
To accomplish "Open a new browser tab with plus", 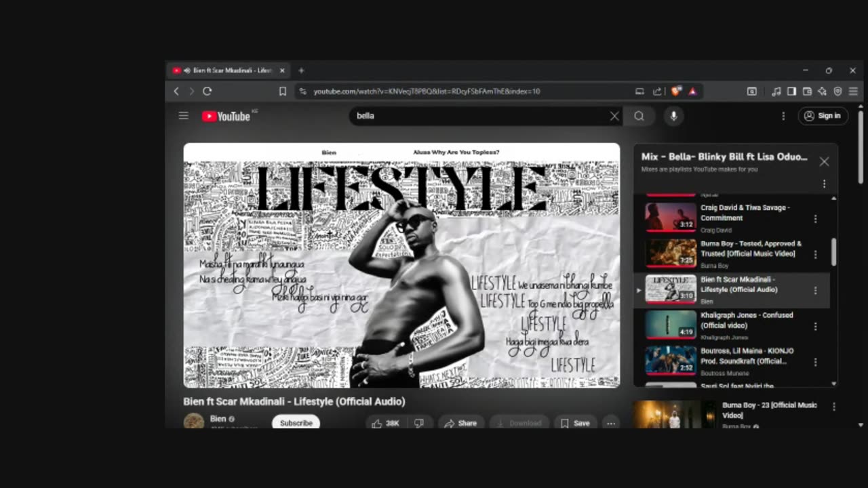I will (301, 70).
